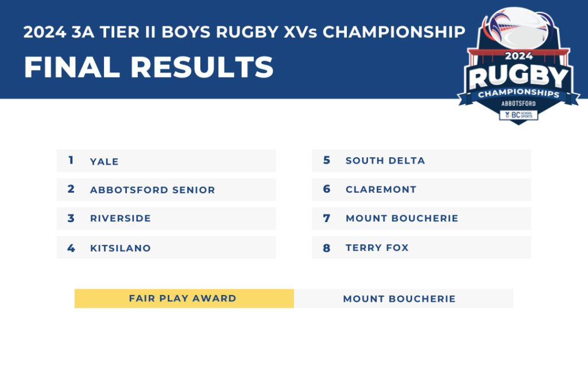Select the South Delta fifth place row
588x381 pixels.
[x=421, y=161]
